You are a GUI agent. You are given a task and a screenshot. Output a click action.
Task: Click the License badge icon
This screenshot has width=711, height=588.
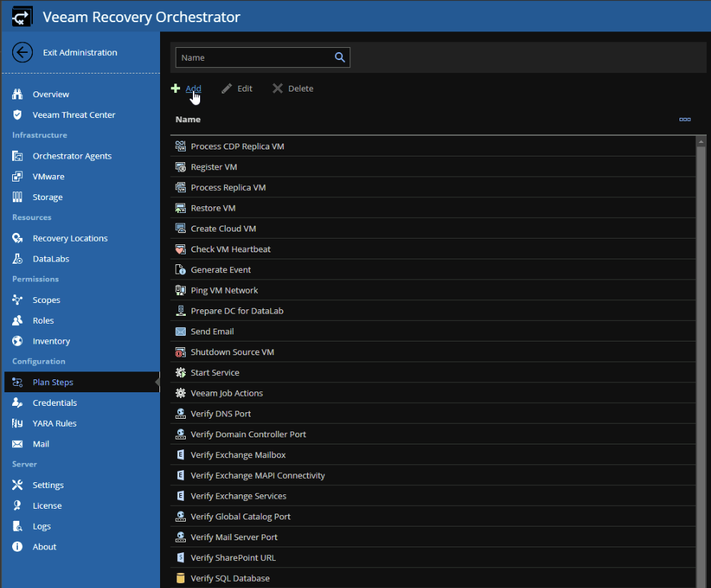tap(17, 506)
